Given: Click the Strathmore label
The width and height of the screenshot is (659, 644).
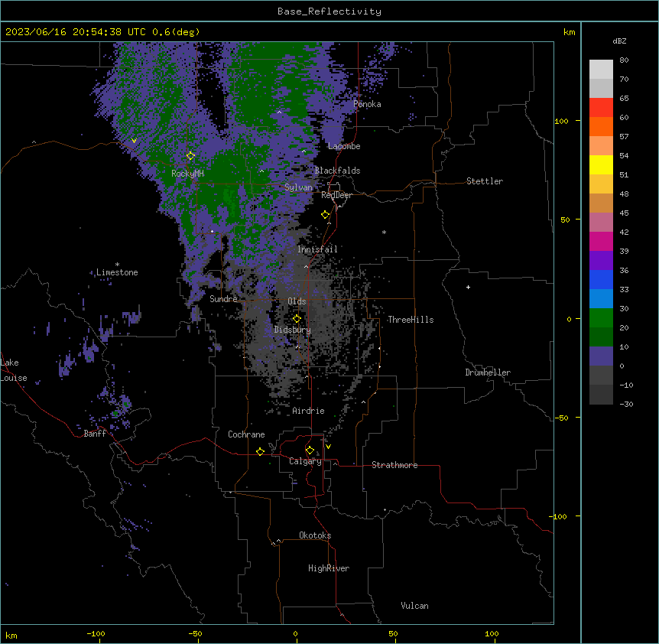Looking at the screenshot, I should (x=394, y=465).
